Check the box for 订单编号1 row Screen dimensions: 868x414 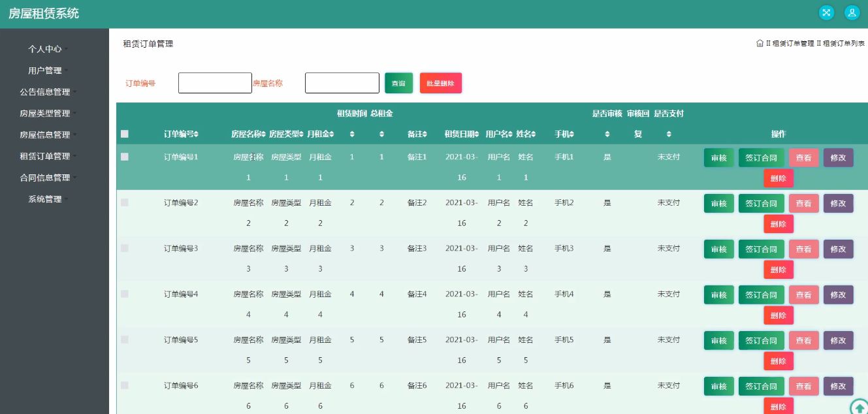pos(125,157)
